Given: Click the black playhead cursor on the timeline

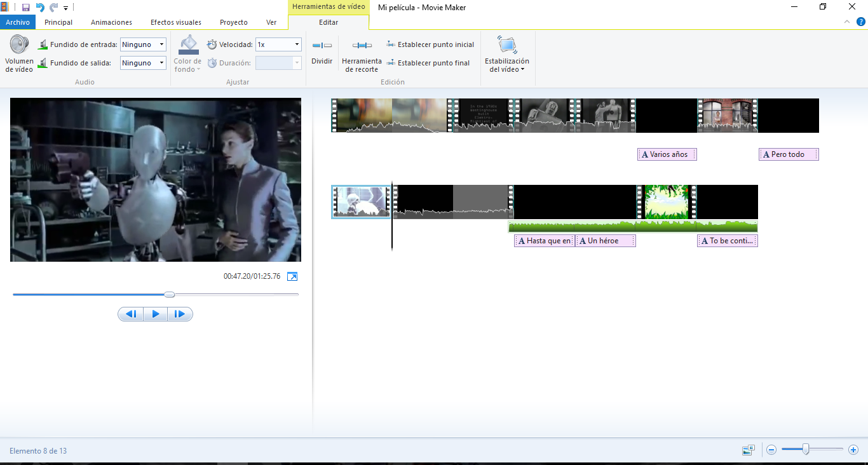Looking at the screenshot, I should point(392,216).
